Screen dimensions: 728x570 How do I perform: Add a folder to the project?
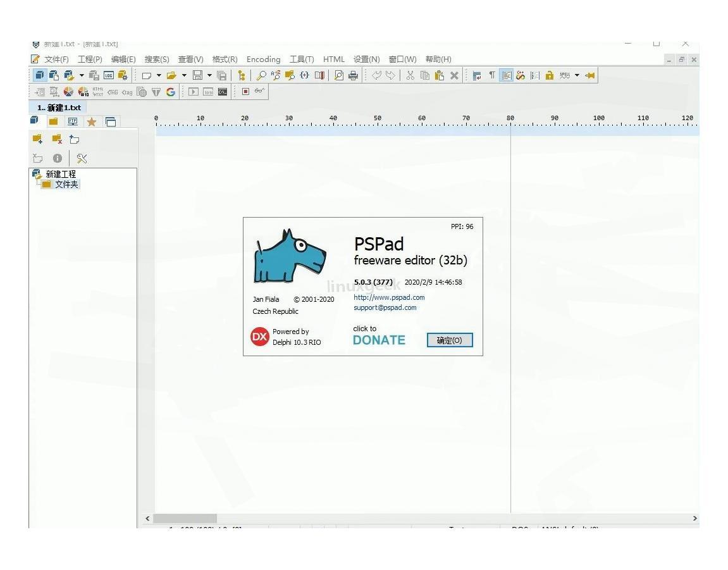[38, 139]
